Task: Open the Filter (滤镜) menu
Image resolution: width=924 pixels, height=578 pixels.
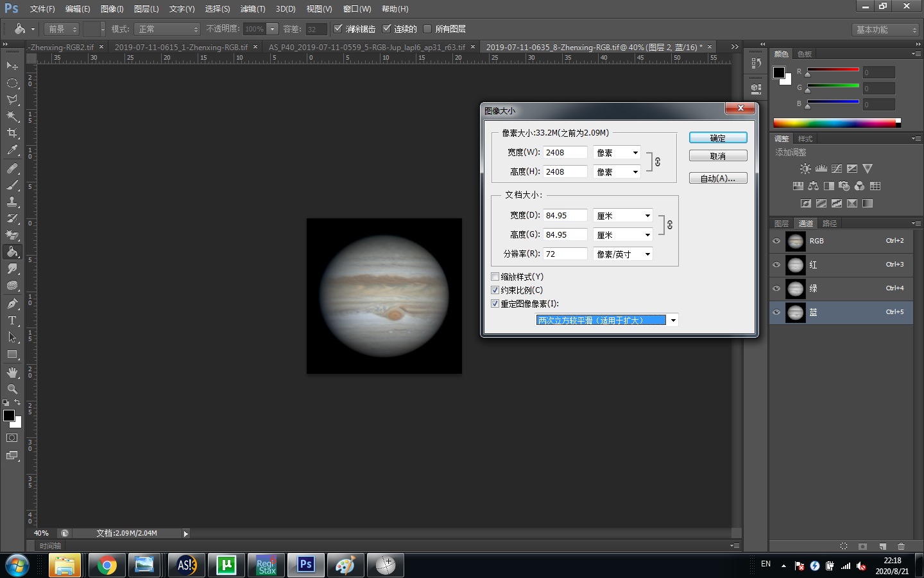Action: point(252,9)
